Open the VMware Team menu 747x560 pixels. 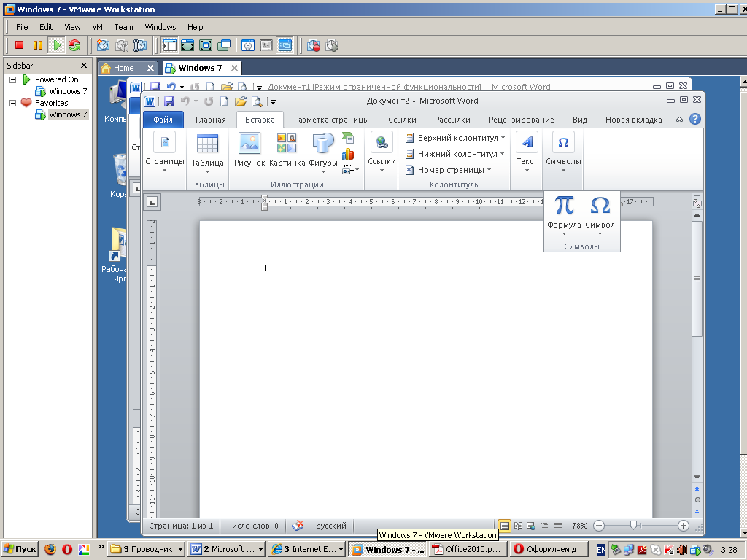click(x=123, y=27)
